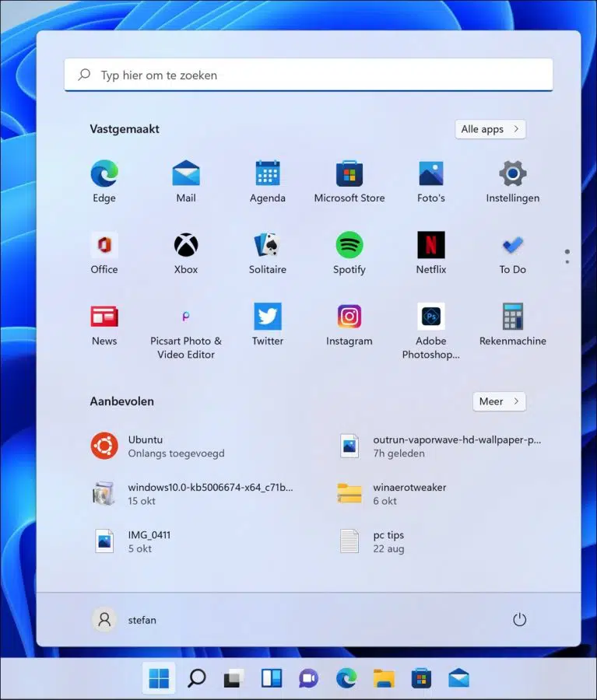Open the stefan user account menu

point(125,620)
